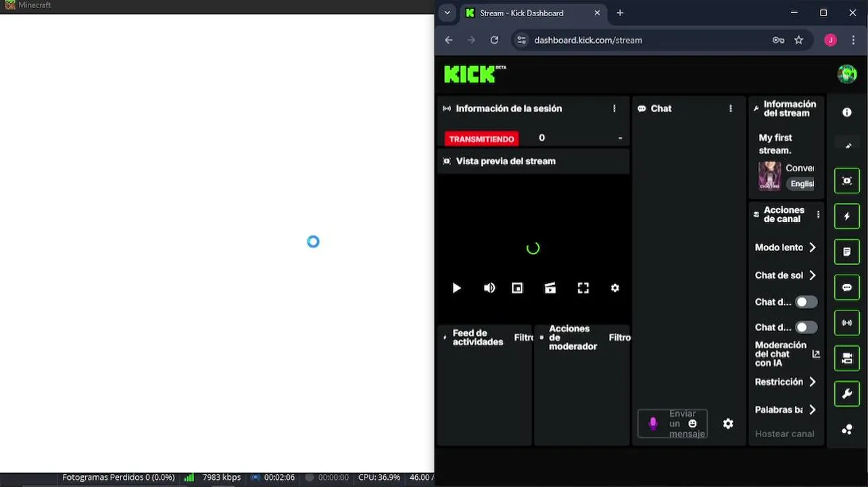Click the TRANSMITIENDO status badge
868x487 pixels.
(x=481, y=139)
